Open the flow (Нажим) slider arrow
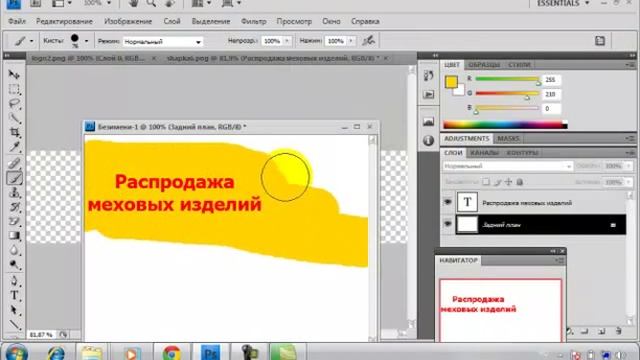The image size is (640, 360). tap(351, 41)
